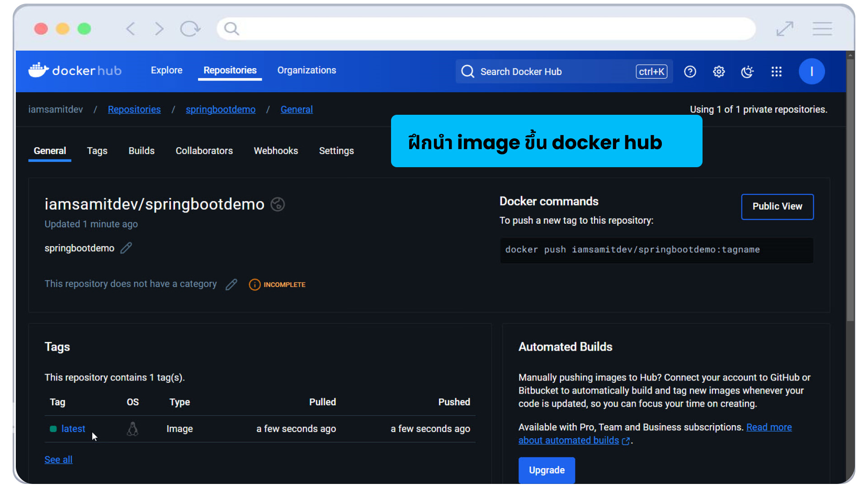Screen dimensions: 868x488
Task: Toggle the dark mode moon icon
Action: (748, 71)
